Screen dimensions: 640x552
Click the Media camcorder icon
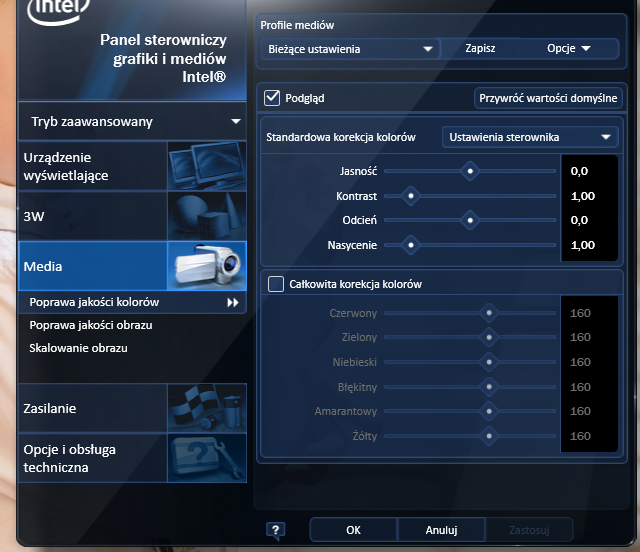(207, 266)
